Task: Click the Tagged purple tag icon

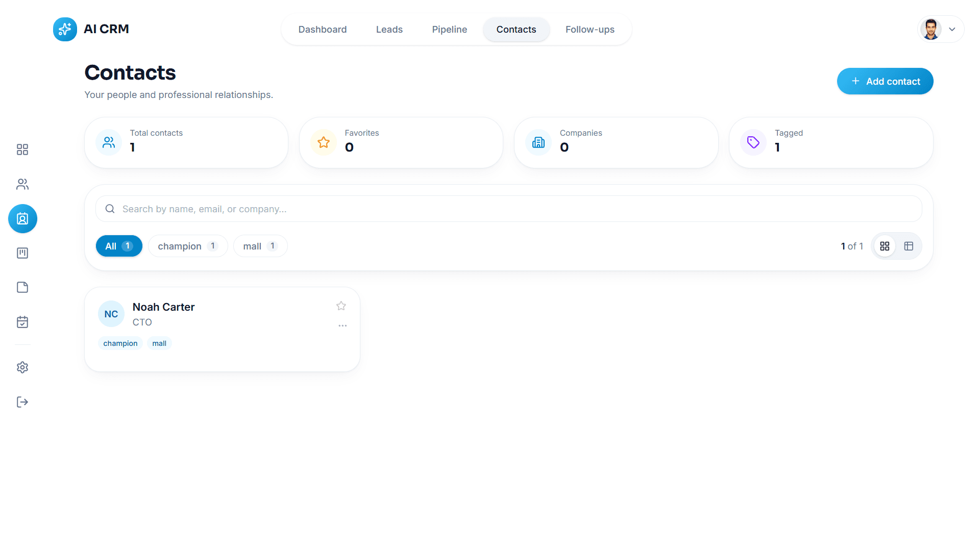Action: point(753,142)
